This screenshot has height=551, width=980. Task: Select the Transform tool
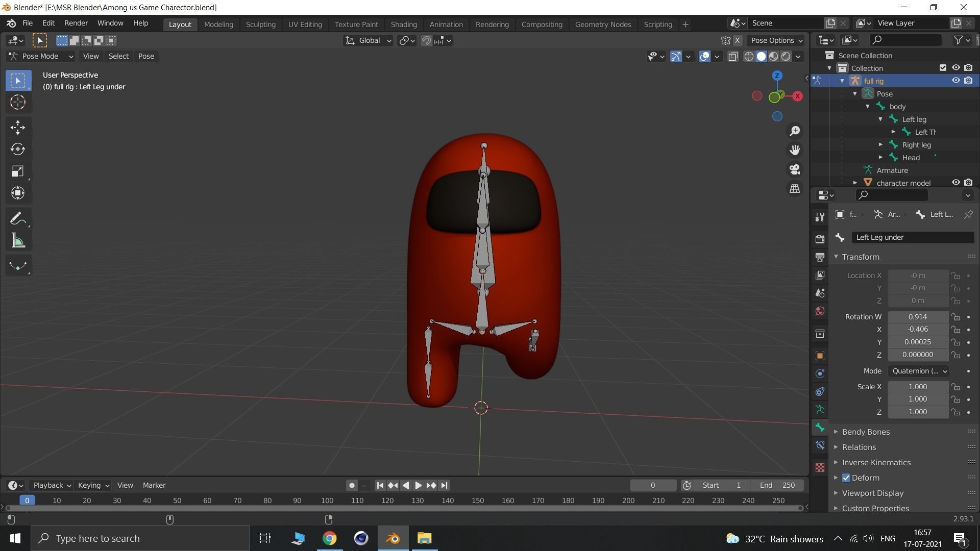click(x=18, y=193)
